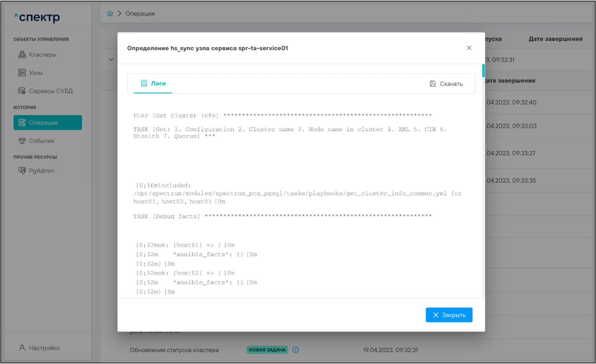The width and height of the screenshot is (596, 364).
Task: Open Операции in the sidebar menu
Action: [x=48, y=123]
